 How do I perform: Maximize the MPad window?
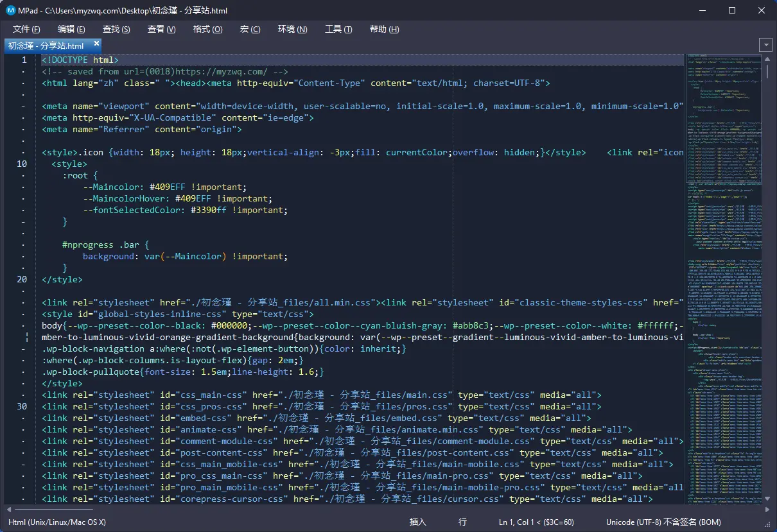click(x=732, y=10)
